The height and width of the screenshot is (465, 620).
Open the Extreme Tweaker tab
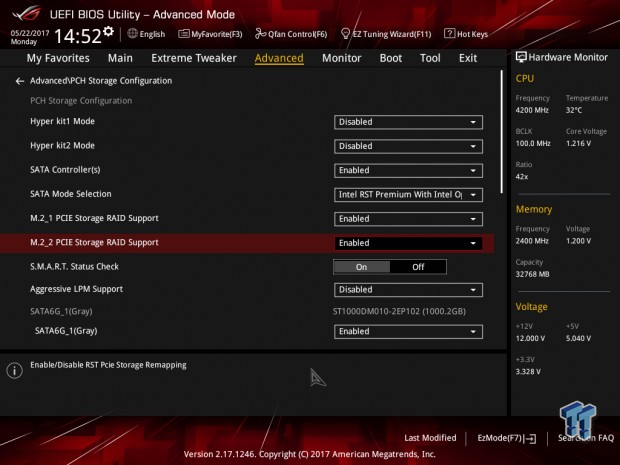point(194,58)
